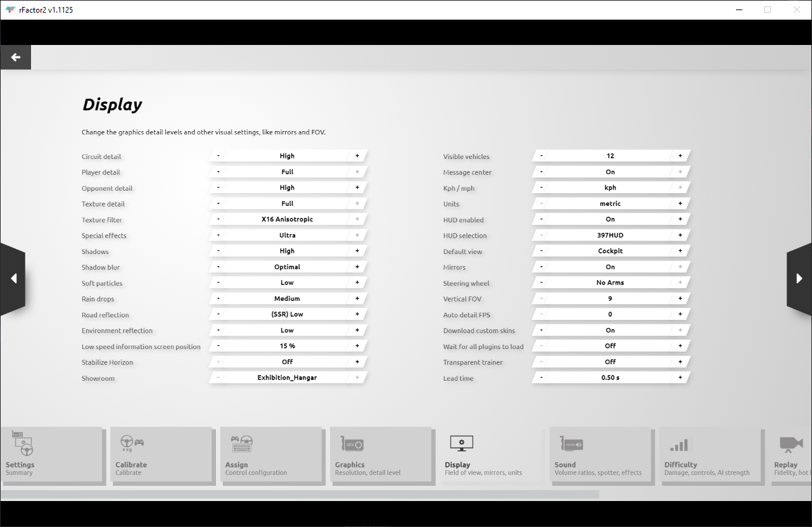Increase Visible vehicles with plus
Screen dimensions: 812x527
[x=680, y=156]
